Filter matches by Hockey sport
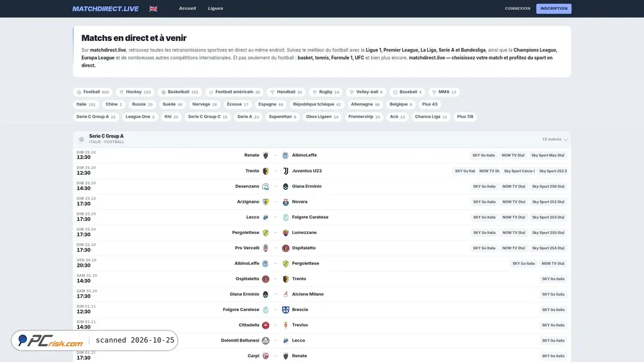This screenshot has width=644, height=362. coord(135,92)
